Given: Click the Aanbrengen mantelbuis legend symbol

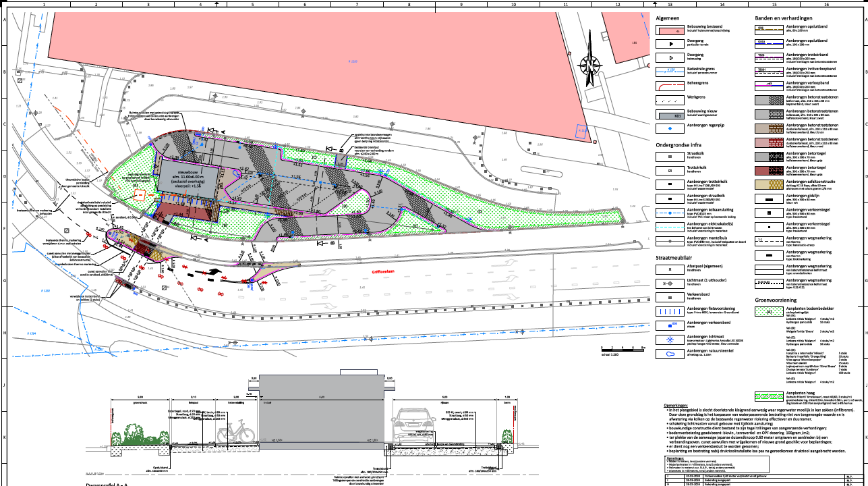Looking at the screenshot, I should pyautogui.click(x=670, y=240).
